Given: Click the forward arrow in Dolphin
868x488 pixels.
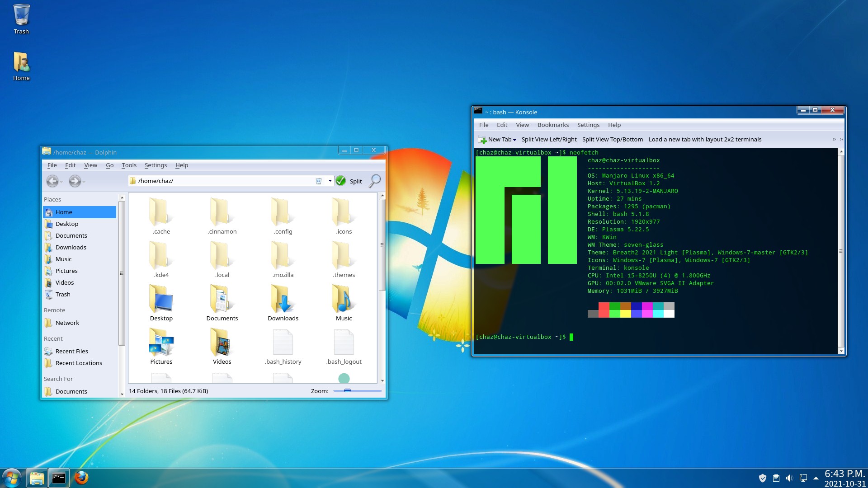Looking at the screenshot, I should click(x=75, y=181).
